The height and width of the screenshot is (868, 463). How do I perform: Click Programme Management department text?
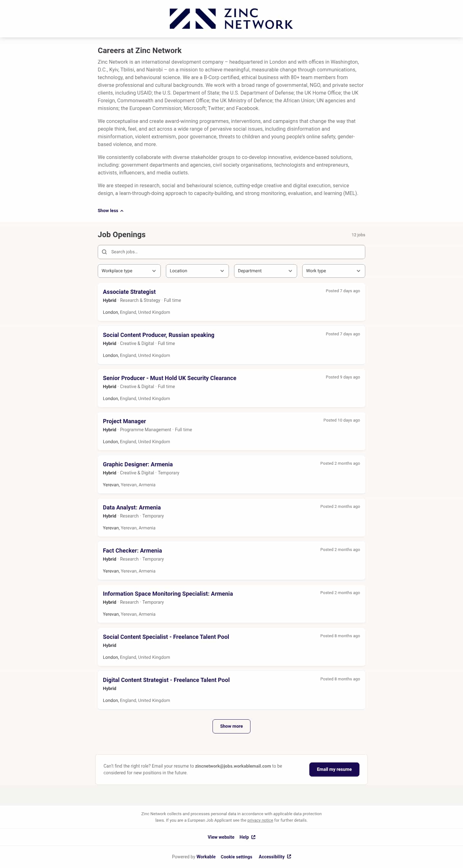(145, 430)
